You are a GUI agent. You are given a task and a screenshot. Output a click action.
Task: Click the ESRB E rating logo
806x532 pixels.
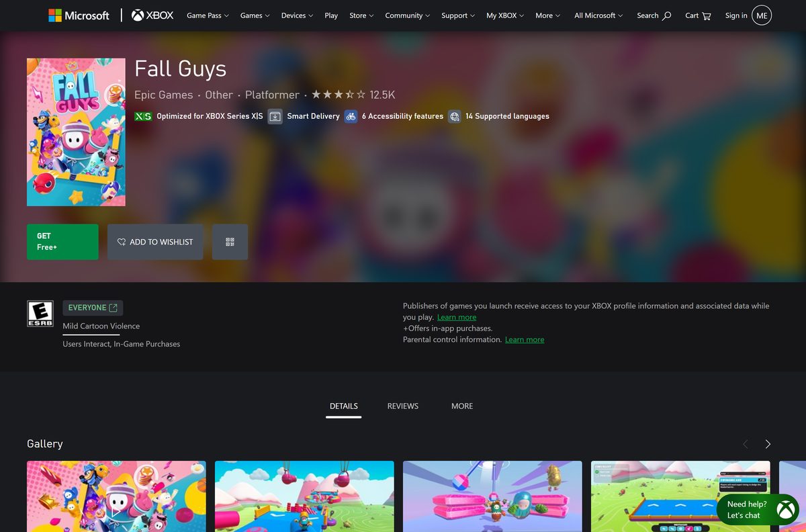[40, 314]
